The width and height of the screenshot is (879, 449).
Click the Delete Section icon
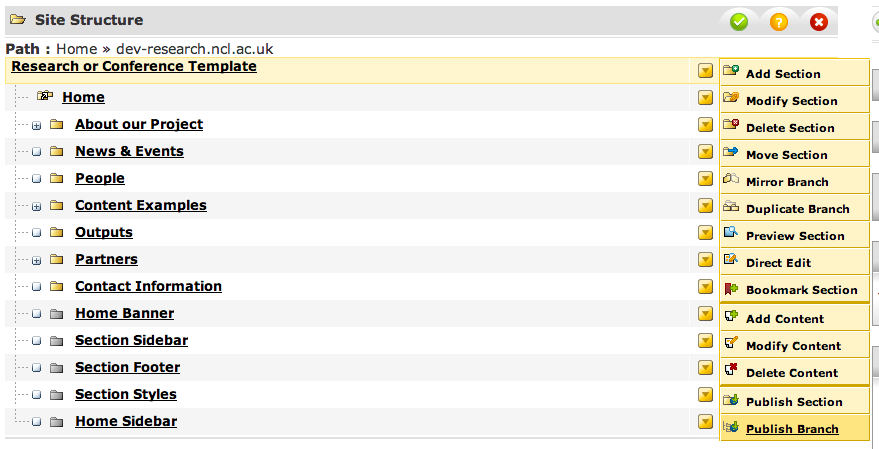point(731,126)
